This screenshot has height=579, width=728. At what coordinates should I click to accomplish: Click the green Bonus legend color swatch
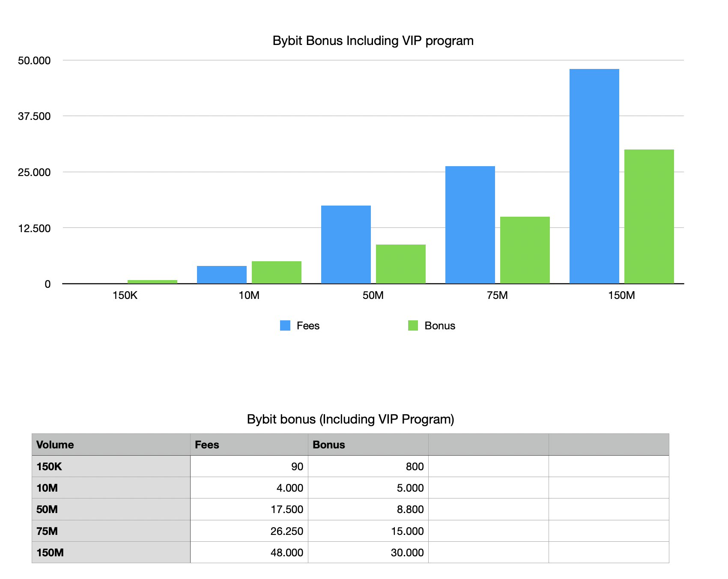coord(413,325)
